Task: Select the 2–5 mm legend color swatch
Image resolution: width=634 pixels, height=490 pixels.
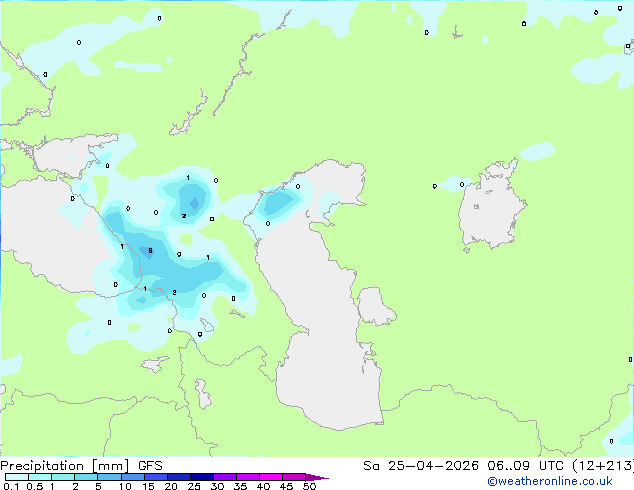Action: point(86,477)
